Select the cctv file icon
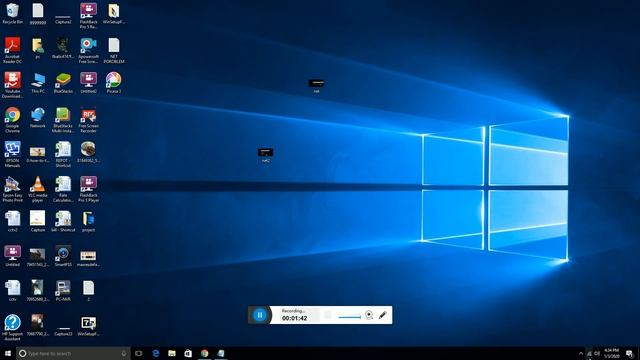640x360 pixels. point(13,291)
